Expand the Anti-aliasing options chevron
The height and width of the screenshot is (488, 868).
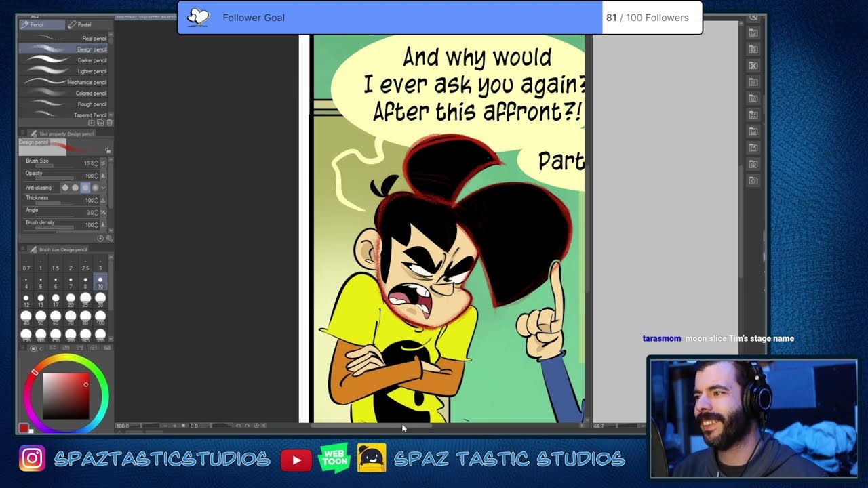coord(103,188)
